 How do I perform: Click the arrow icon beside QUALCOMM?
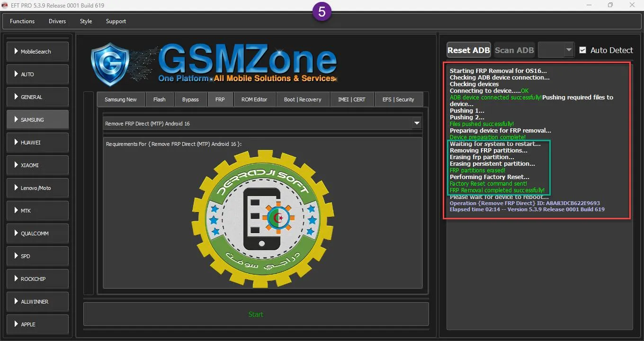[x=16, y=233]
